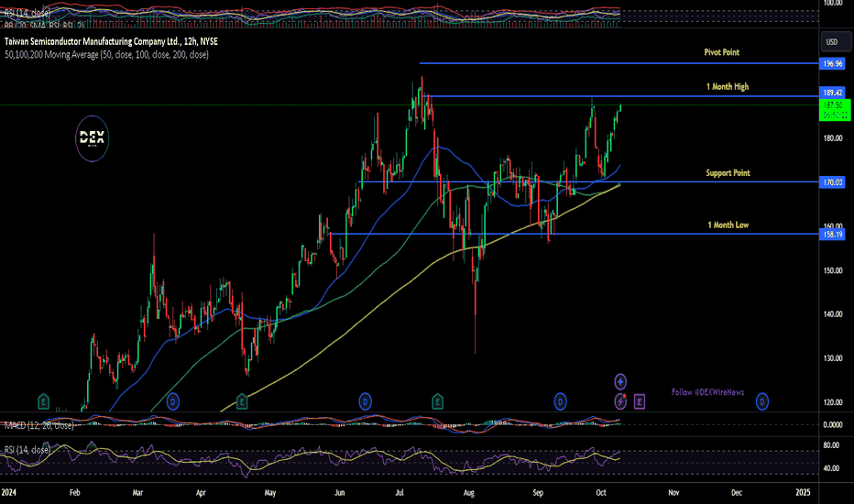
Task: Open the dividend D marker in mid-March
Action: tap(172, 402)
